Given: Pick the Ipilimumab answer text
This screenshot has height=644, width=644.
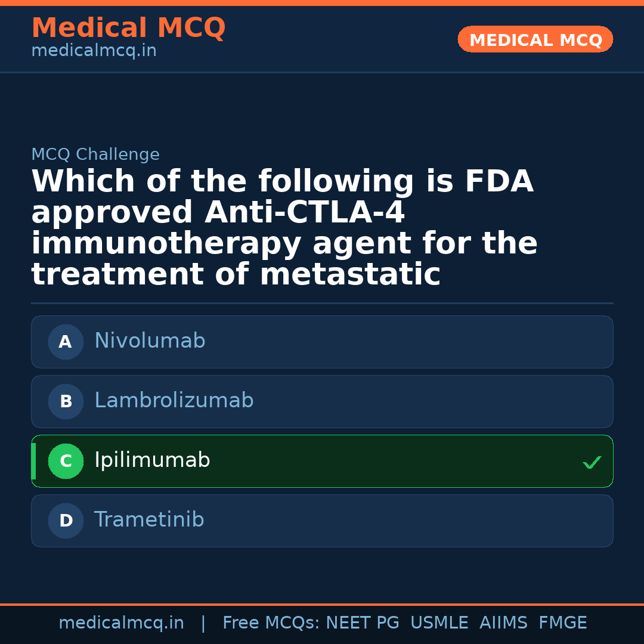Looking at the screenshot, I should pyautogui.click(x=152, y=460).
